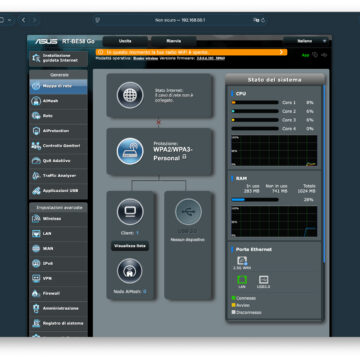Screen dimensions: 360x360
Task: Click the Registro di sistema icon
Action: [x=36, y=323]
